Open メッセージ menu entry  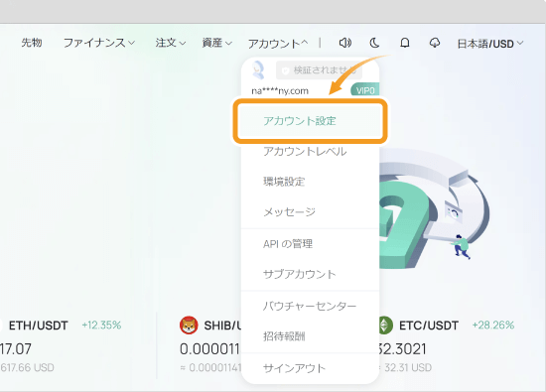(289, 211)
